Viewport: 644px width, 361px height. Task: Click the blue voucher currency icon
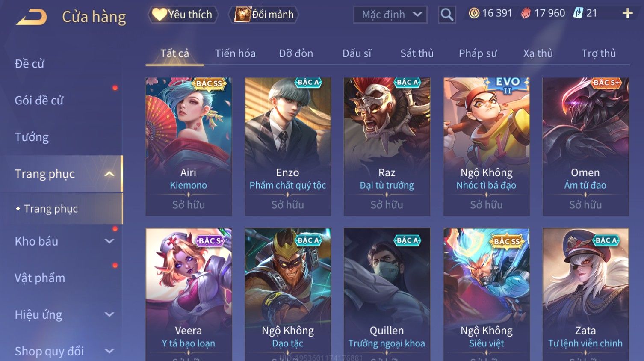click(x=578, y=13)
